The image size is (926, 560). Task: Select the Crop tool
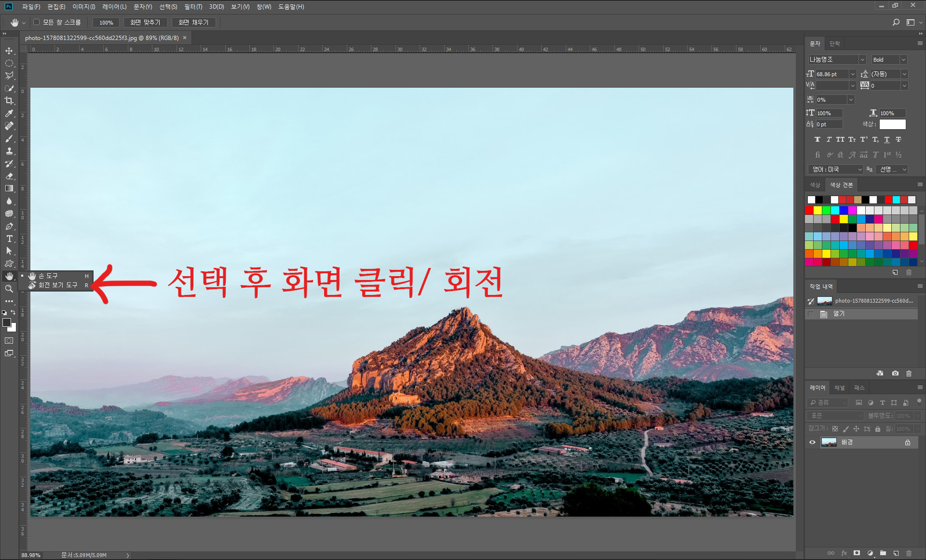pos(9,101)
